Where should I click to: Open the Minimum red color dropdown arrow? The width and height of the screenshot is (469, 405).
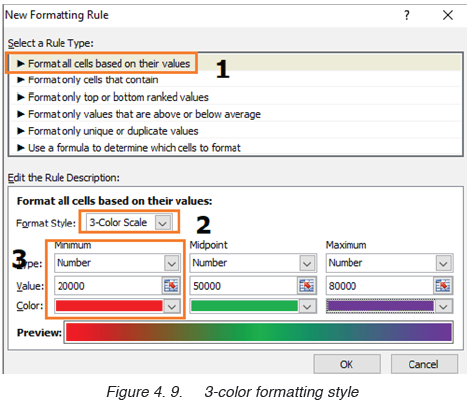(172, 306)
